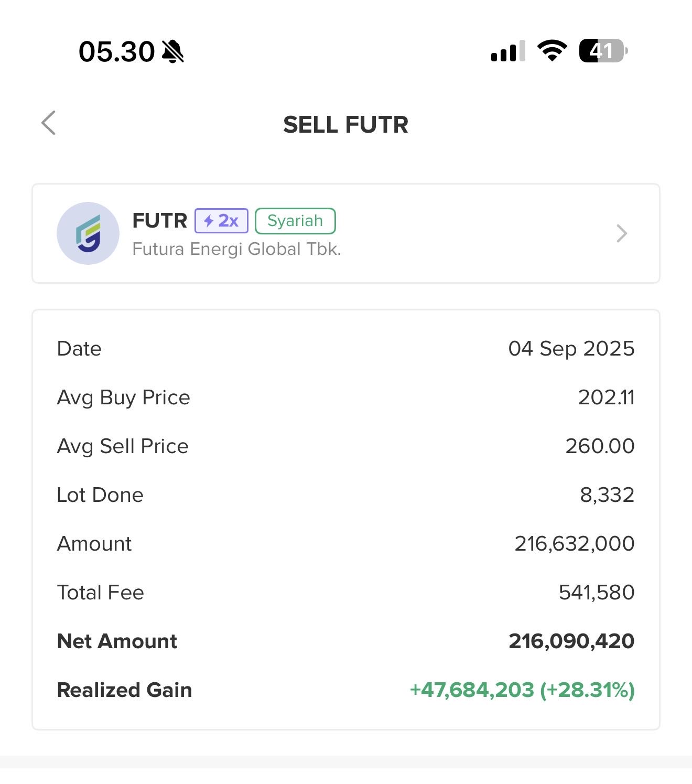Tap the cellular signal bars
Viewport: 692px width, 784px height.
point(508,51)
